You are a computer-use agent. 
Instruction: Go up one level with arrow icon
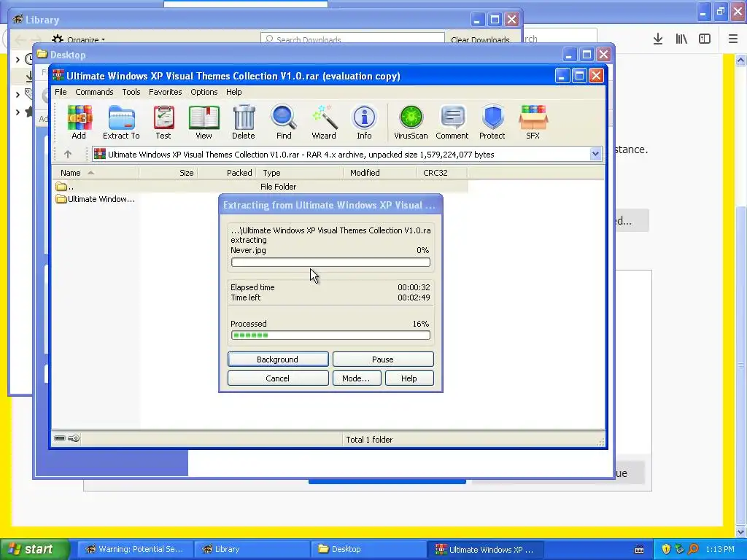click(x=68, y=155)
